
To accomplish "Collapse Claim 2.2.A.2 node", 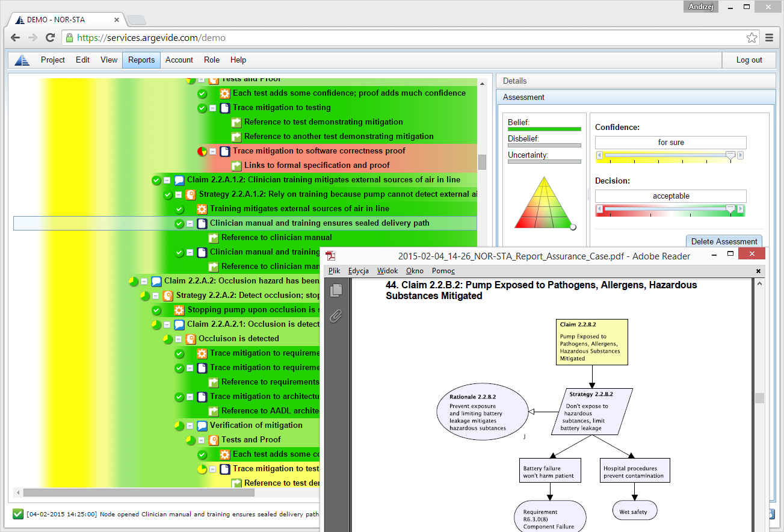I will [x=144, y=281].
